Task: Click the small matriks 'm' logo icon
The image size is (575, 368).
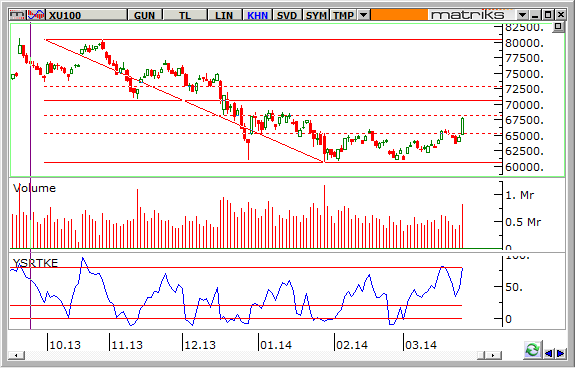Action: 18,15
